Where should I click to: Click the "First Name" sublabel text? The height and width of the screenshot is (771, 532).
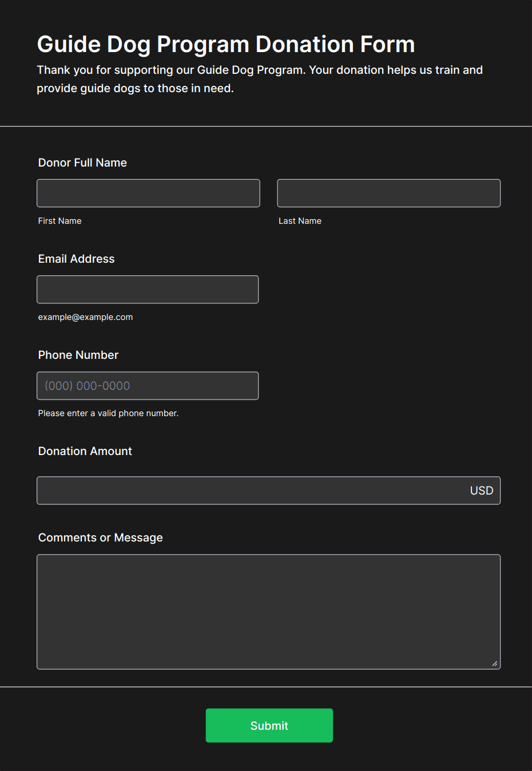(59, 221)
